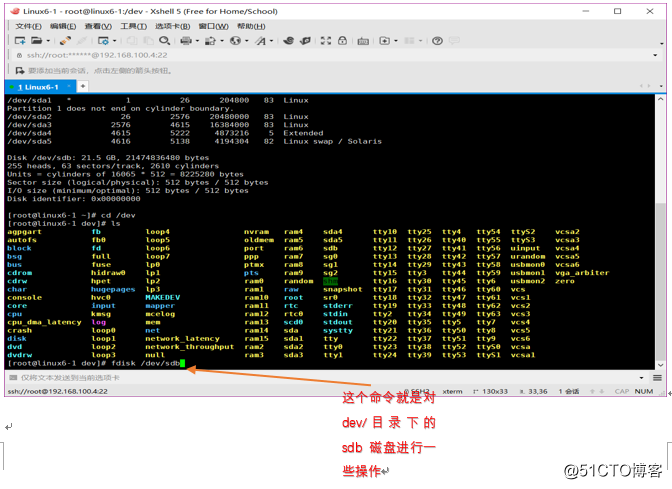Expand the New Tab dropdown arrow
Screen dimensions: 672x489
click(x=396, y=41)
